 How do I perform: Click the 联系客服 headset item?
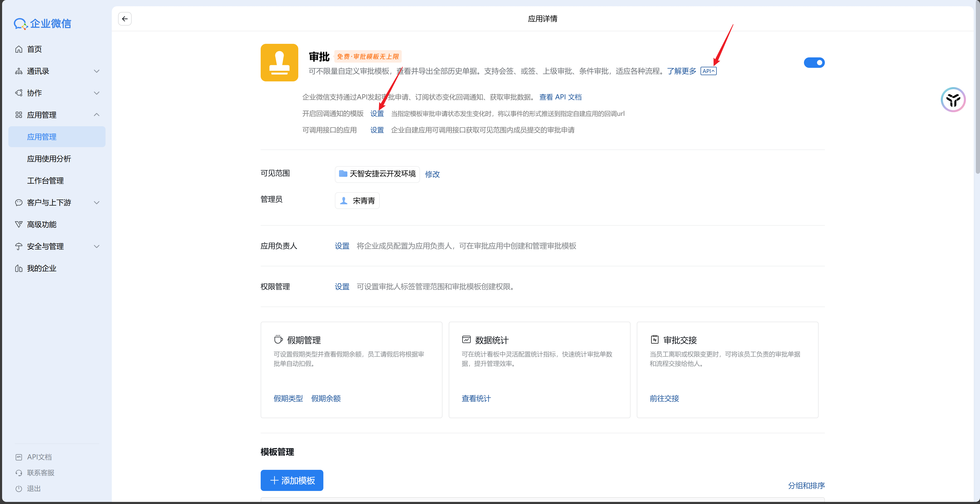pos(40,473)
